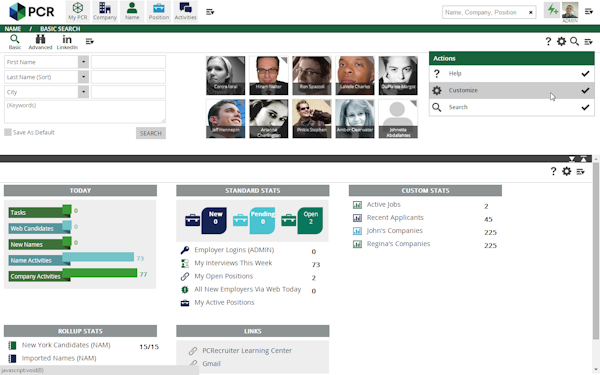
Task: Click the Keywords text area
Action: (x=85, y=112)
